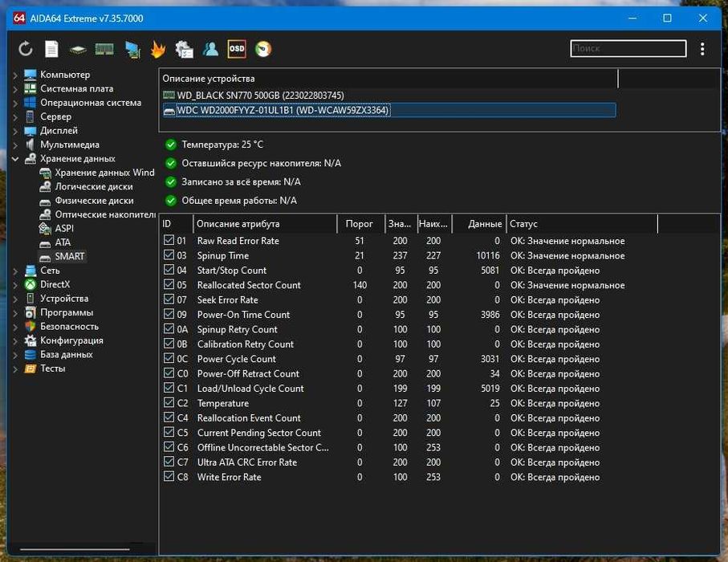
Task: Click the Сеть network icon
Action: click(31, 271)
